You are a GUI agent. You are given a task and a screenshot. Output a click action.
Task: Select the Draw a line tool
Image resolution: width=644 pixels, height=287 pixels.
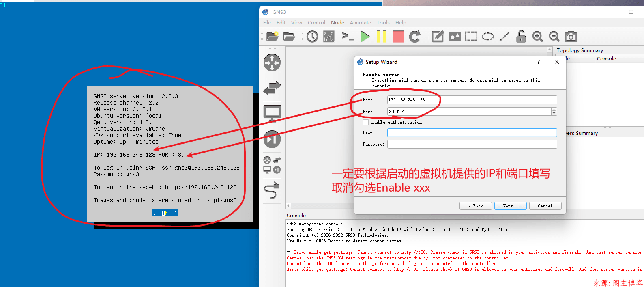(504, 37)
